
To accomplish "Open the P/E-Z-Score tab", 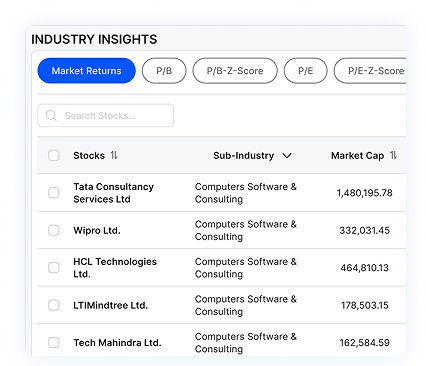I will click(370, 71).
